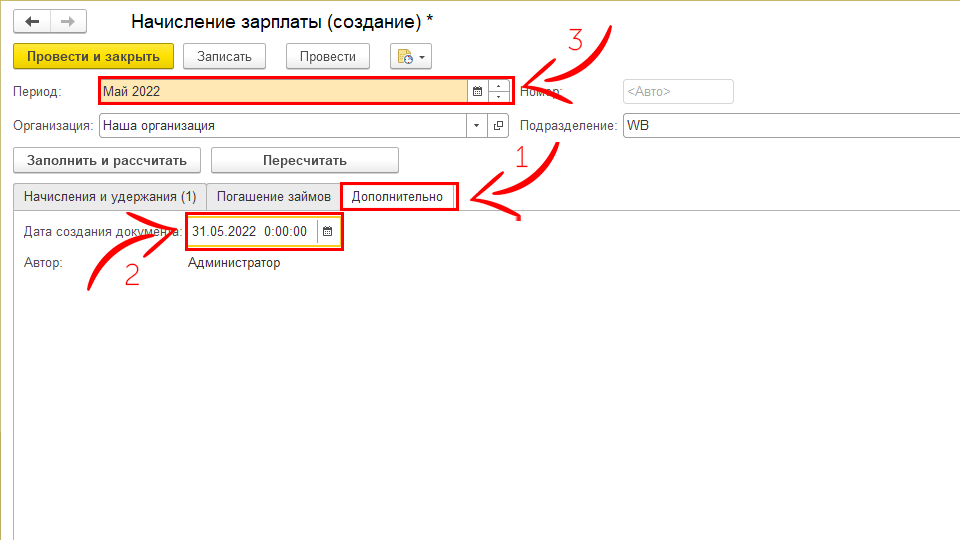
Task: Open the calendar picker in Период field
Action: tap(477, 91)
